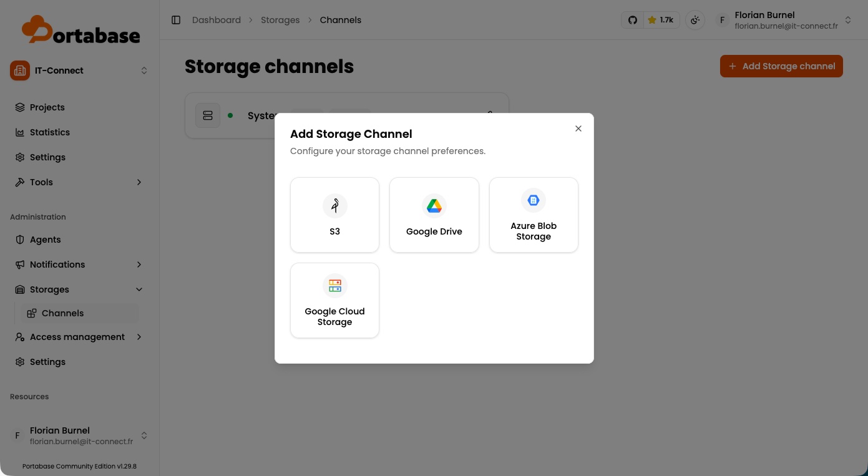Click the Google Drive triangle logo

click(x=434, y=206)
